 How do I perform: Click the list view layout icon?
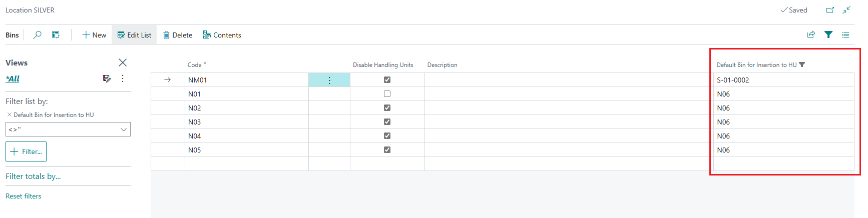click(845, 35)
